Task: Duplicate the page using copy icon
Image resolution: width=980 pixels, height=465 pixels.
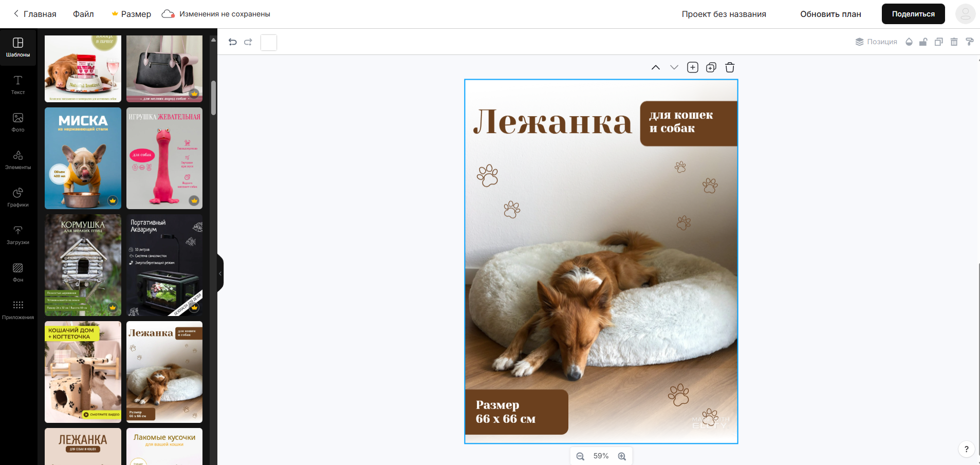Action: [x=711, y=67]
